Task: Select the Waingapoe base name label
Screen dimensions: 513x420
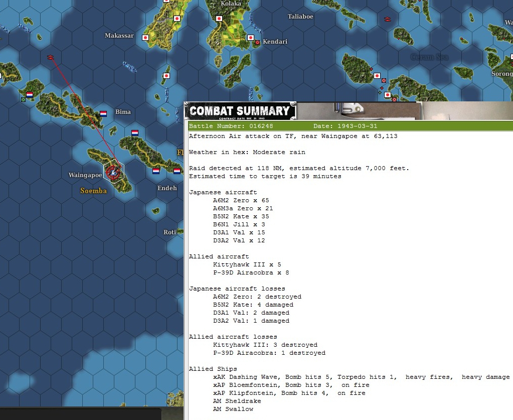Action: (x=85, y=175)
